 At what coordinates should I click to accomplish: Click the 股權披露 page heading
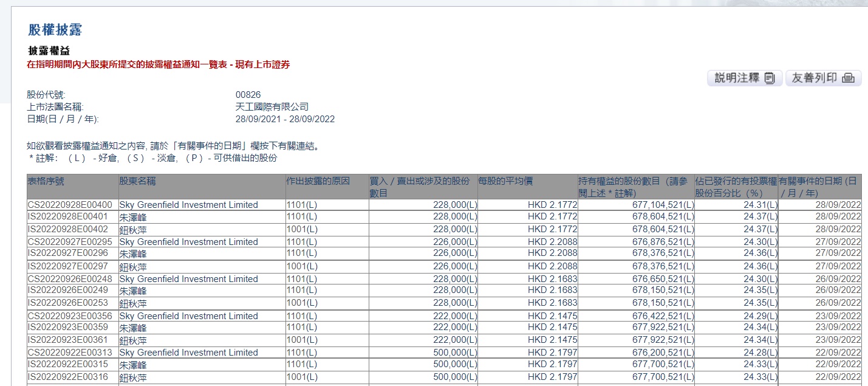point(55,30)
